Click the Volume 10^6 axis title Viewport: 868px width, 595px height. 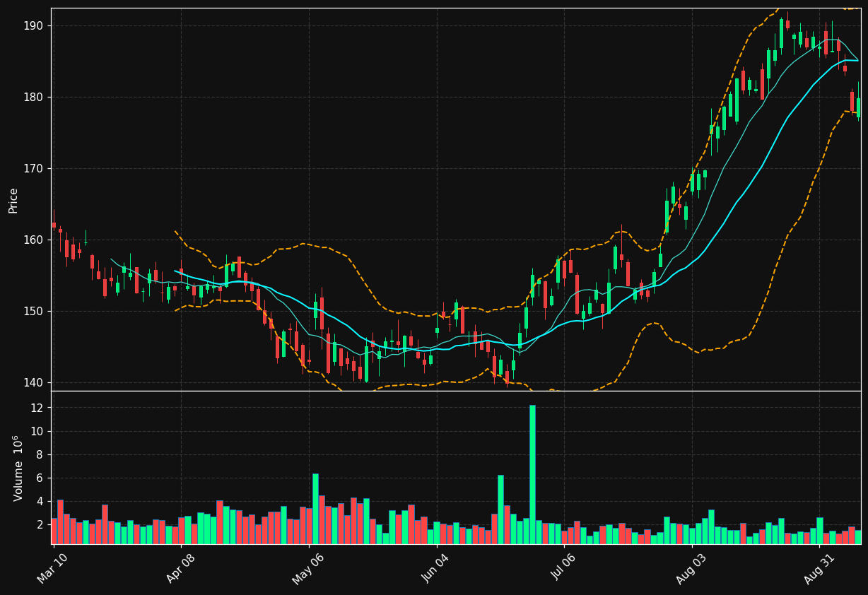point(18,468)
